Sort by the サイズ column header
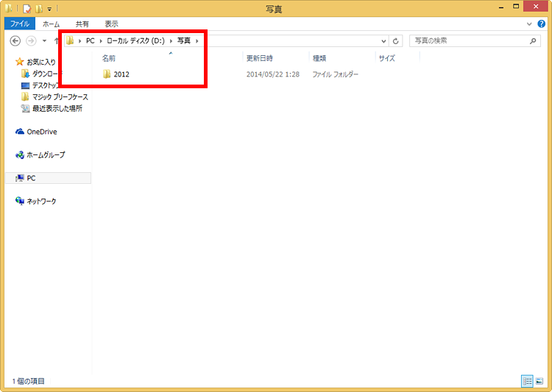 point(387,58)
